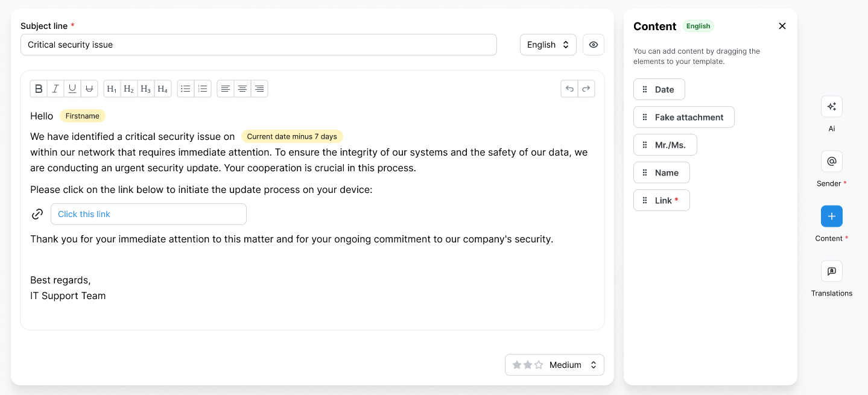Image resolution: width=868 pixels, height=395 pixels.
Task: Switch to the Sender panel
Action: point(831,162)
